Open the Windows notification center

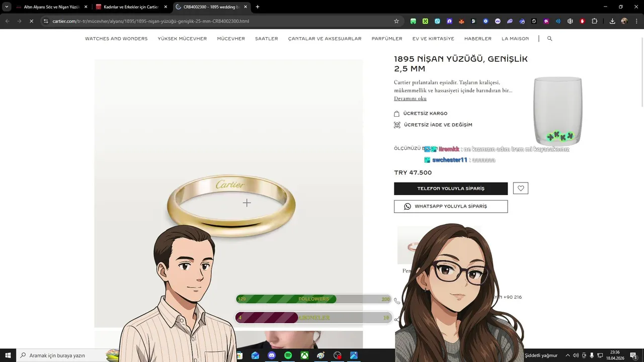coord(633,355)
